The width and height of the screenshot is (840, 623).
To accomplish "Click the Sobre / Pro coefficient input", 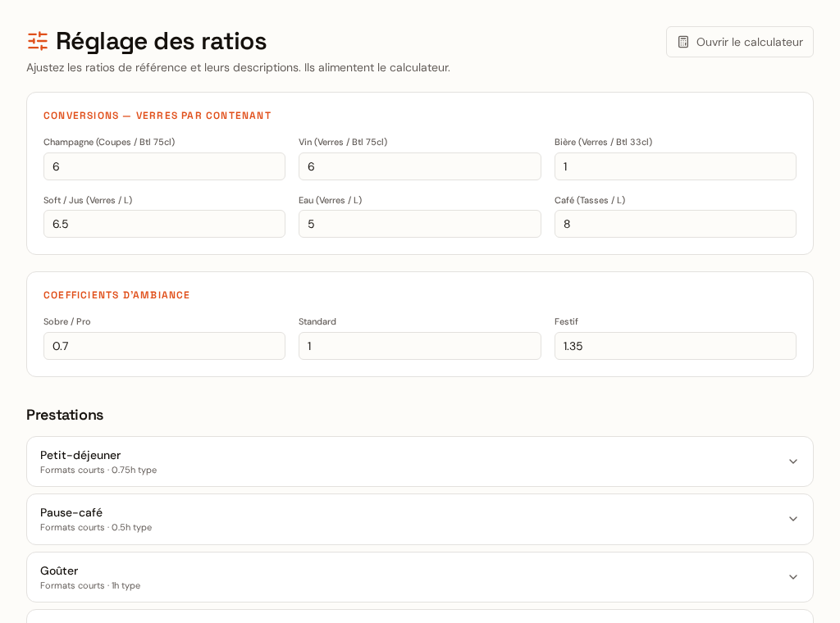I will [x=164, y=346].
